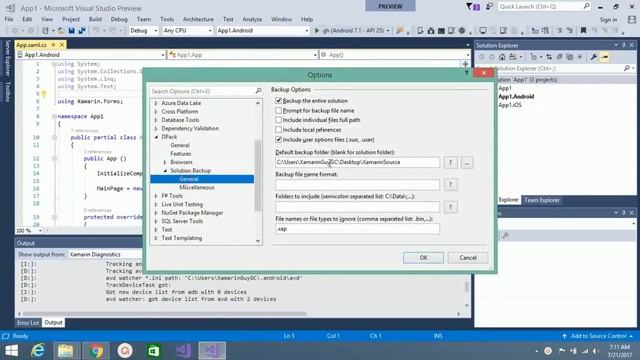640x360 pixels.
Task: Click the Output window horizontal scrollbar
Action: coord(164,314)
